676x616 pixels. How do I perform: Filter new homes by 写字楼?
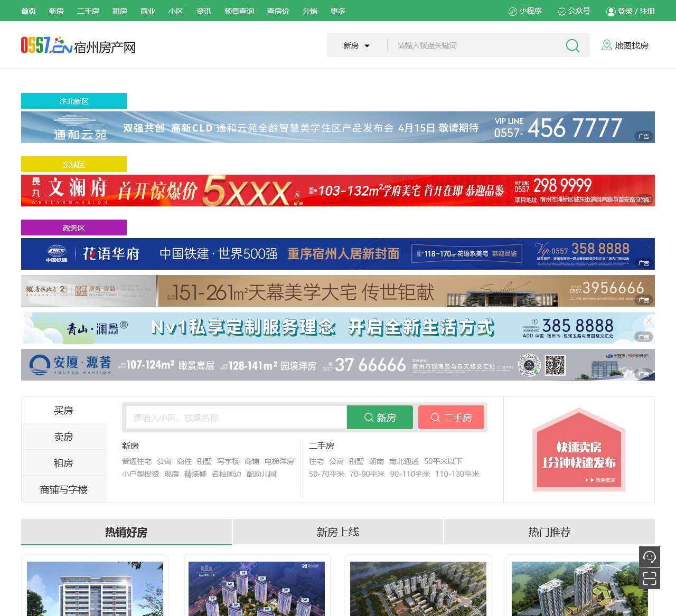coord(228,461)
